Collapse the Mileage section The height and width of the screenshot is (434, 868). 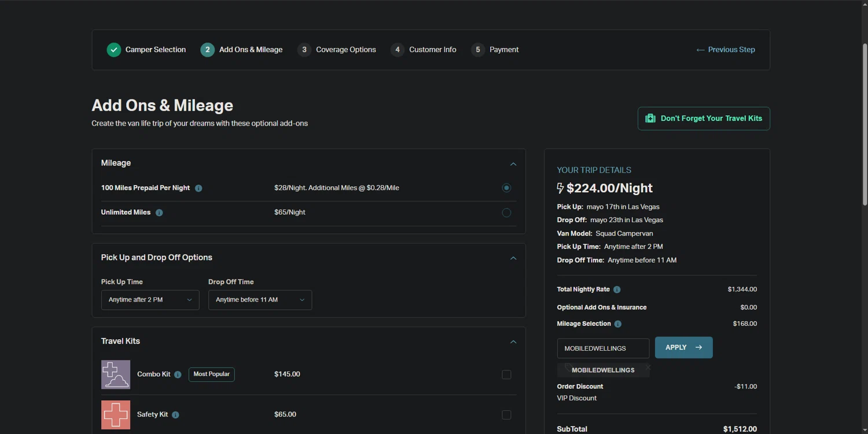[x=513, y=164]
